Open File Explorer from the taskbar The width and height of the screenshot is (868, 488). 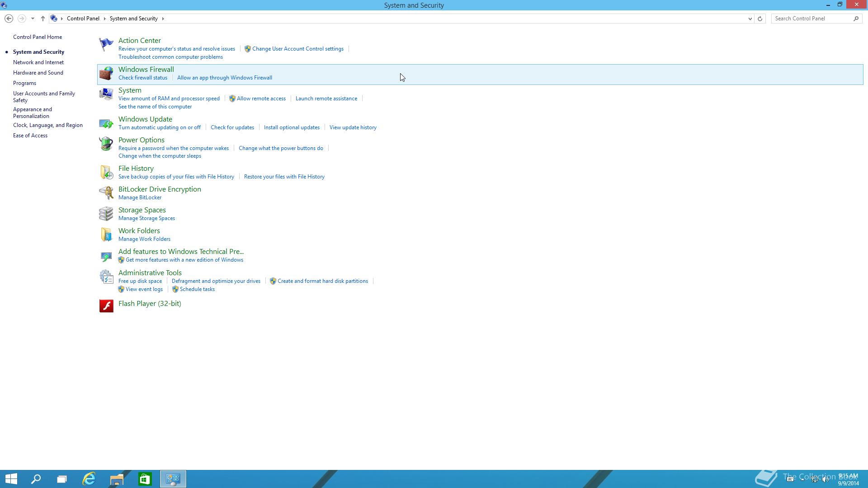pos(117,479)
